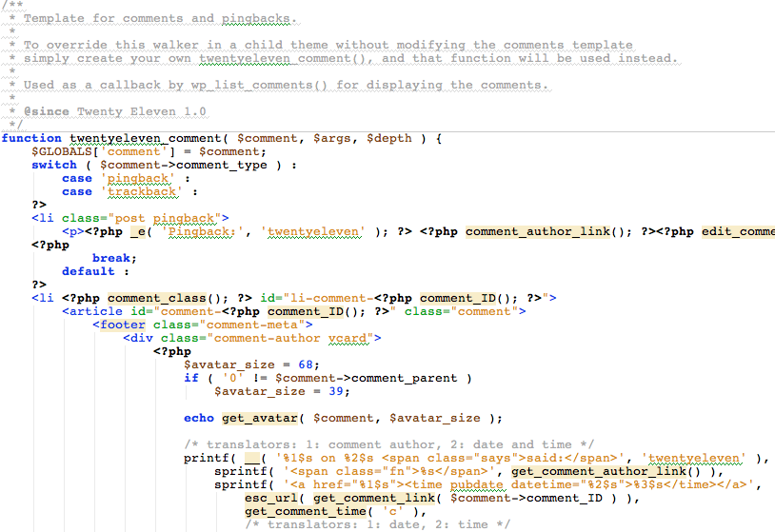Click the 'switch' keyword

pos(54,165)
